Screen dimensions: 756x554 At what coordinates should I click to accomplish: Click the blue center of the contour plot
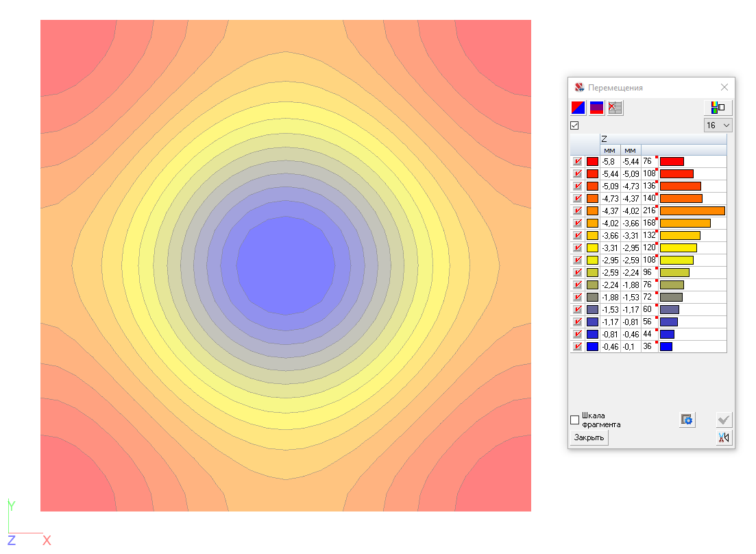click(x=285, y=265)
